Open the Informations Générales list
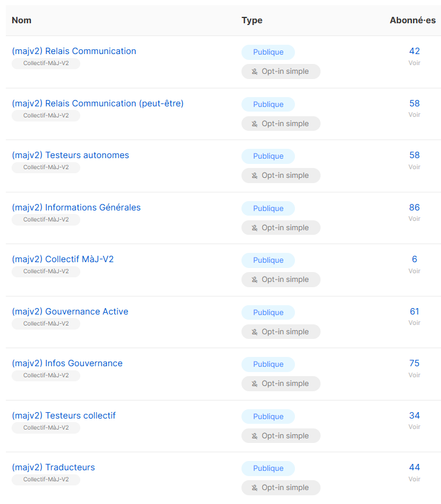Viewport: 441px width, 504px height. click(76, 208)
